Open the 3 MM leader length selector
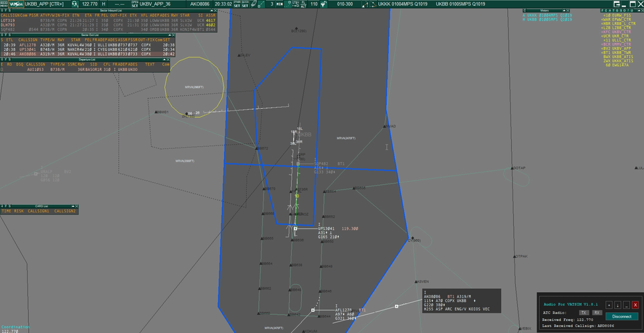 click(x=276, y=4)
